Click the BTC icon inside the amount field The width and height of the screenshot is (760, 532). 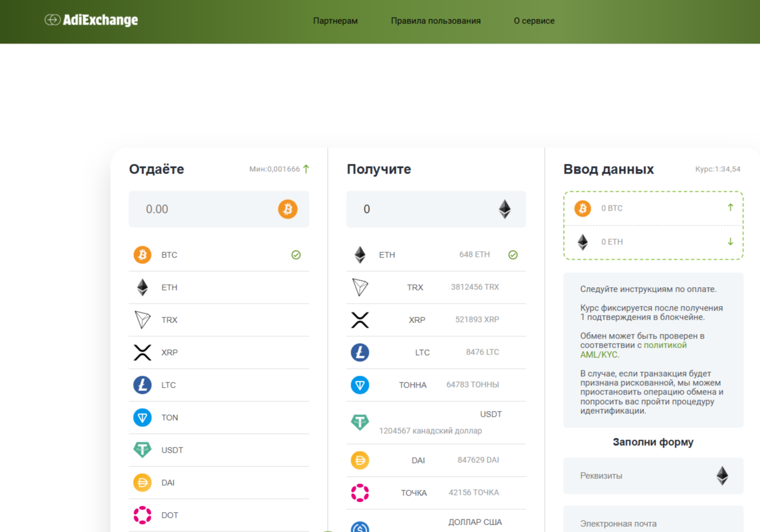(288, 209)
